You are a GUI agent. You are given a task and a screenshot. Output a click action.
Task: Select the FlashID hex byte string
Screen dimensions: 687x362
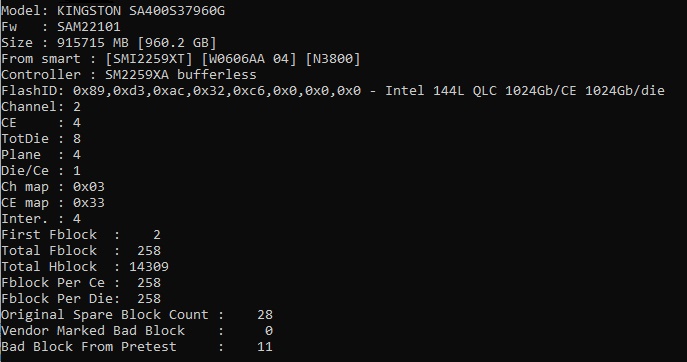tap(217, 91)
